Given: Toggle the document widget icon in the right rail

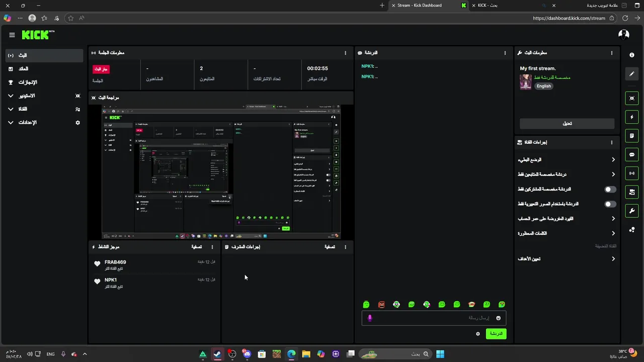Looking at the screenshot, I should click(632, 136).
